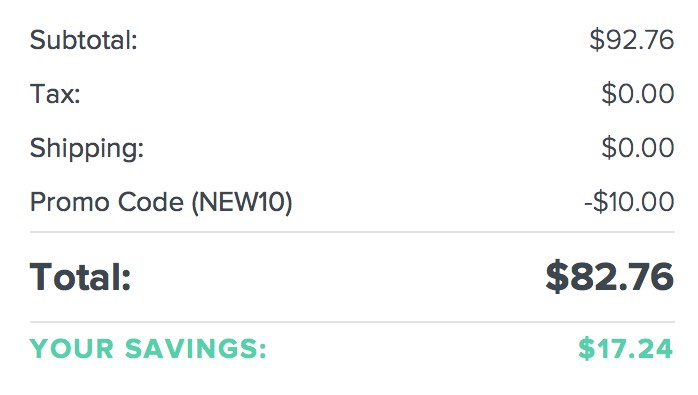Select the $0.00 shipping amount
Image resolution: width=698 pixels, height=395 pixels.
coord(637,148)
